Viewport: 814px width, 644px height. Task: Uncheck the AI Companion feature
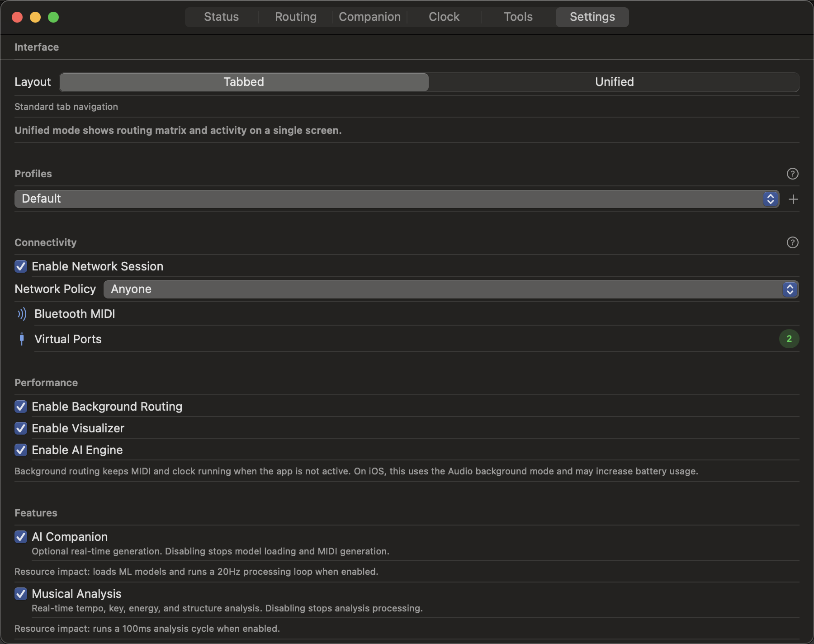[x=20, y=537]
